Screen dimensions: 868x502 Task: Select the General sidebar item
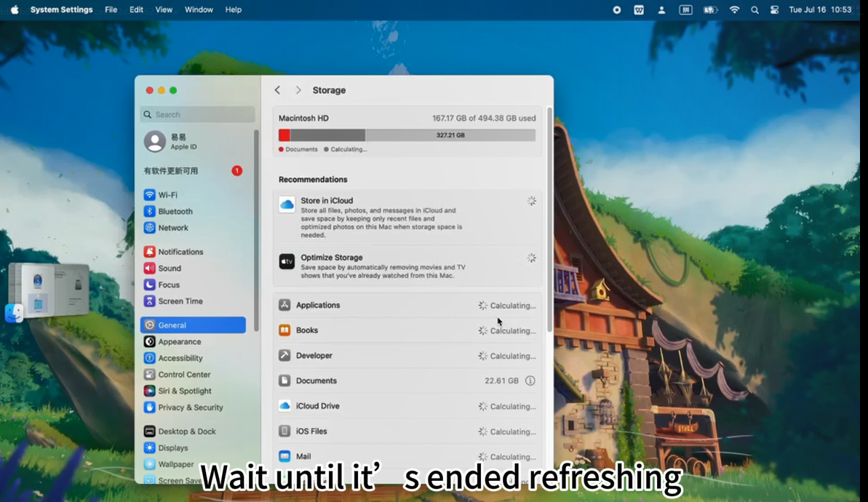(x=194, y=325)
